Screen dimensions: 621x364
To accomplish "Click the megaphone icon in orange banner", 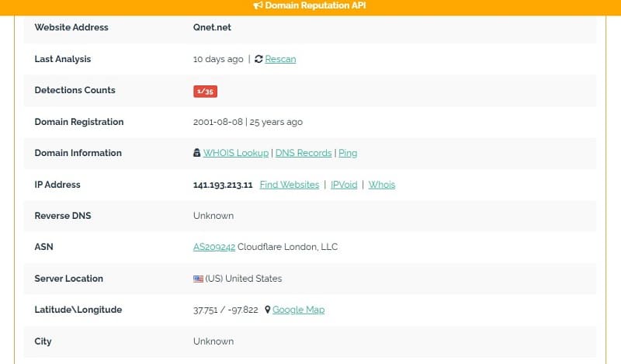I will pos(258,5).
